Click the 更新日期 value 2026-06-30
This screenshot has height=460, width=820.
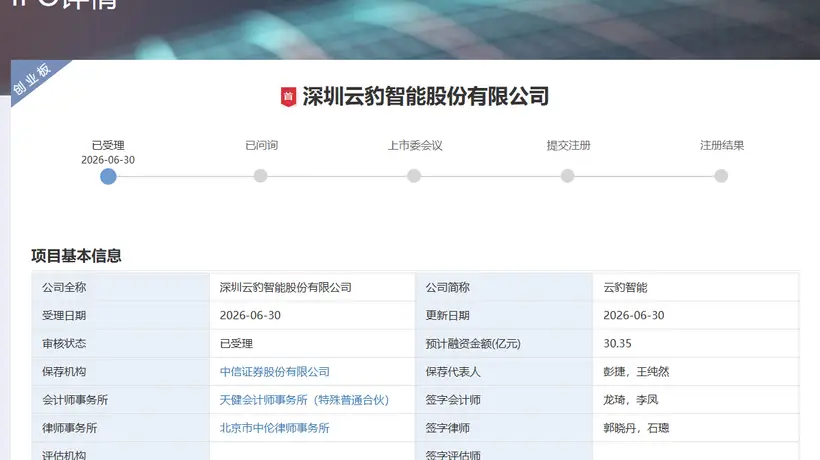pyautogui.click(x=634, y=315)
